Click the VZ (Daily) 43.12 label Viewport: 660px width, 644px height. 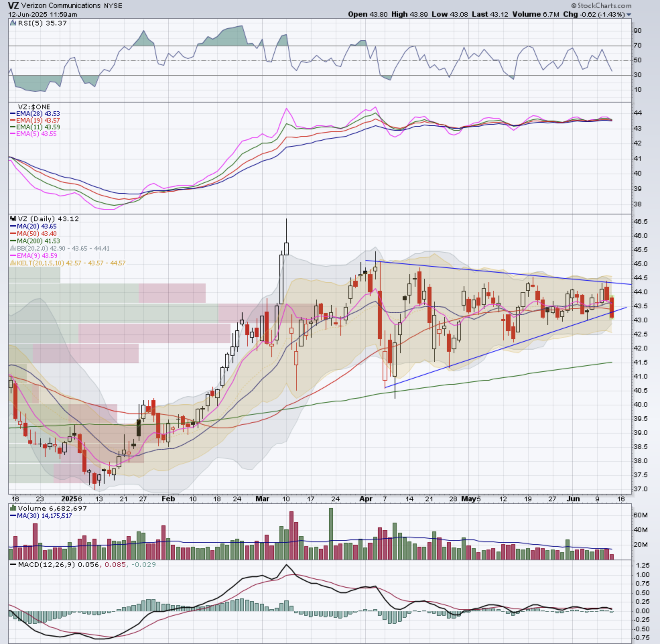pos(48,219)
